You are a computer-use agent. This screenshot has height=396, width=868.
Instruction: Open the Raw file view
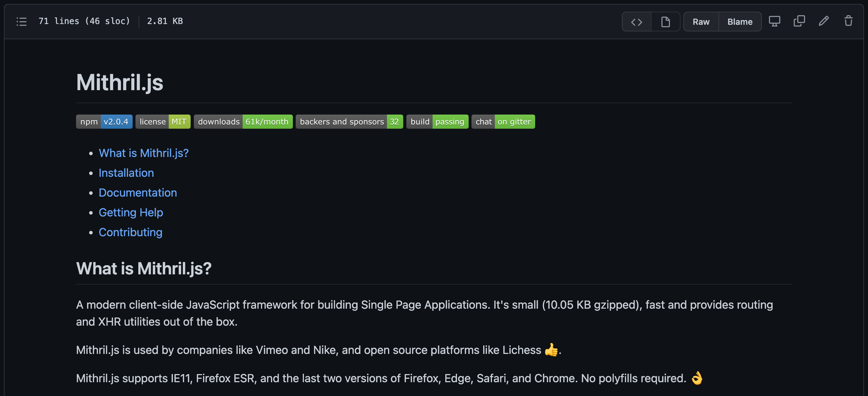pos(701,22)
